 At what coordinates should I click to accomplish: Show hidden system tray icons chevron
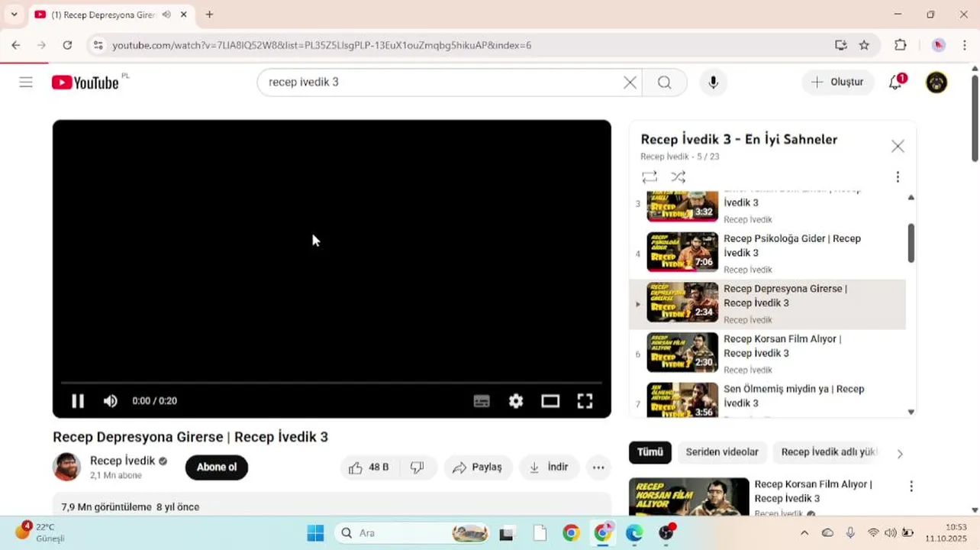804,533
